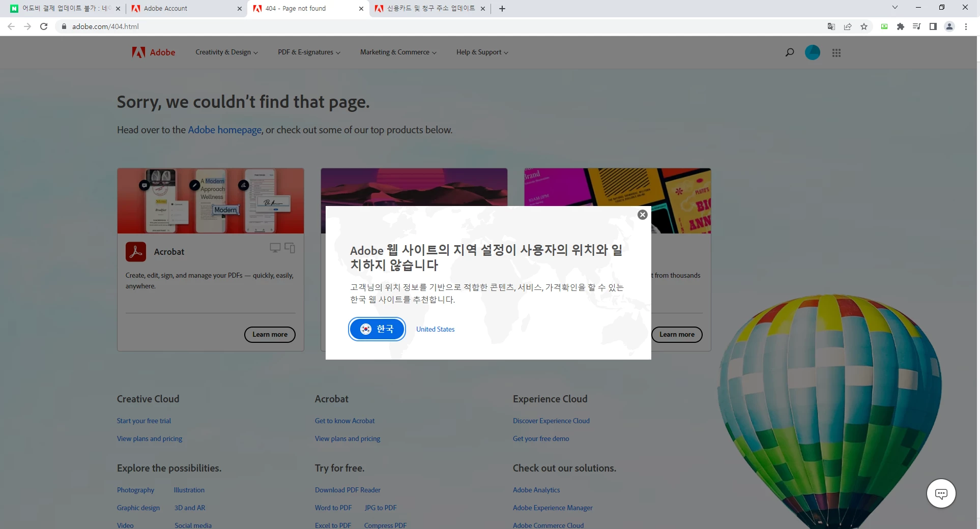The image size is (980, 529).
Task: Click the mobile devices icon on the Acrobat card
Action: [x=290, y=248]
